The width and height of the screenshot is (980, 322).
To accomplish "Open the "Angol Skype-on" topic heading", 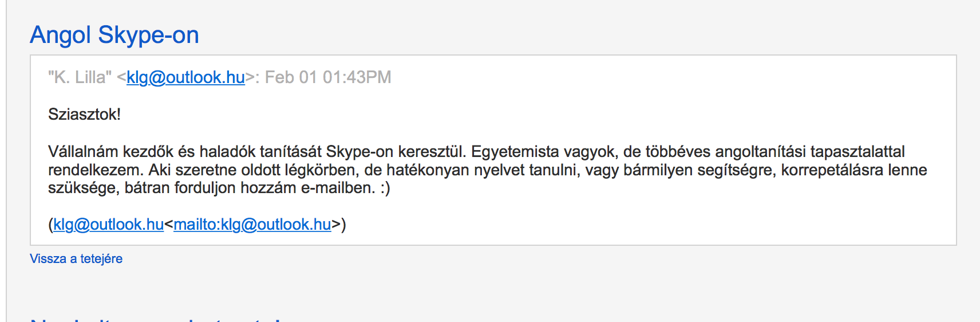I will tap(114, 35).
